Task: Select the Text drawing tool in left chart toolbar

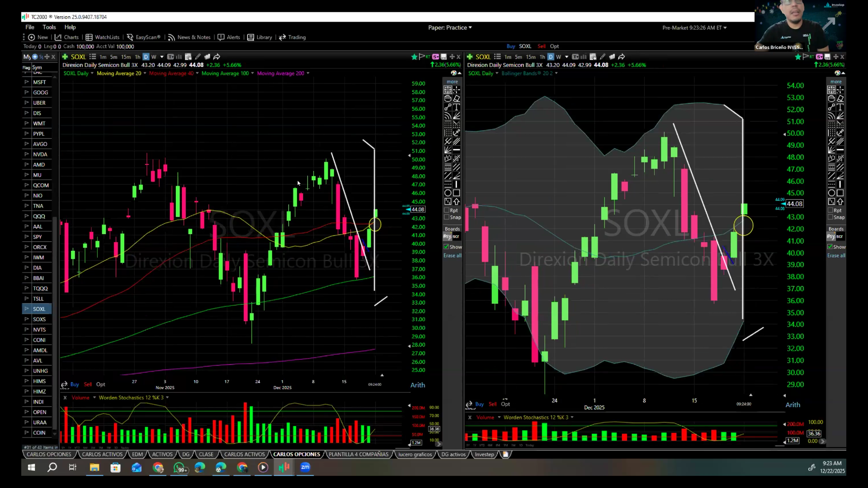Action: coord(457,107)
